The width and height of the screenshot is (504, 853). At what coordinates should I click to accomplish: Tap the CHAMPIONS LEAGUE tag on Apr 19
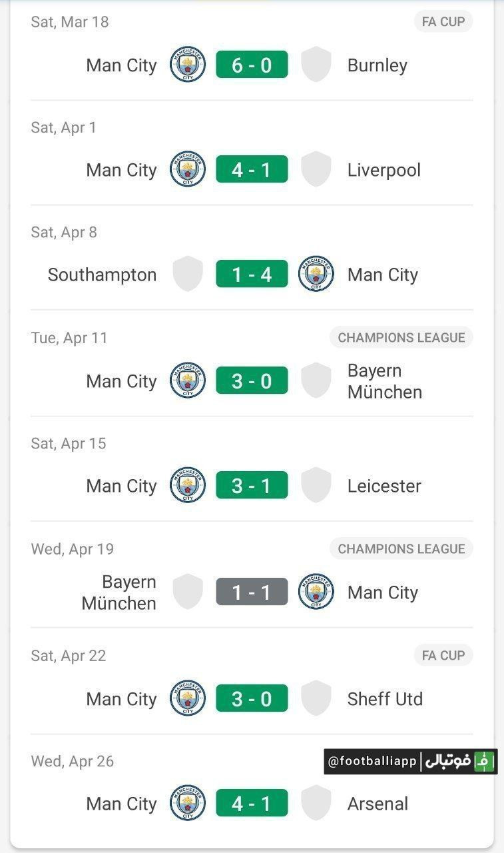[401, 548]
